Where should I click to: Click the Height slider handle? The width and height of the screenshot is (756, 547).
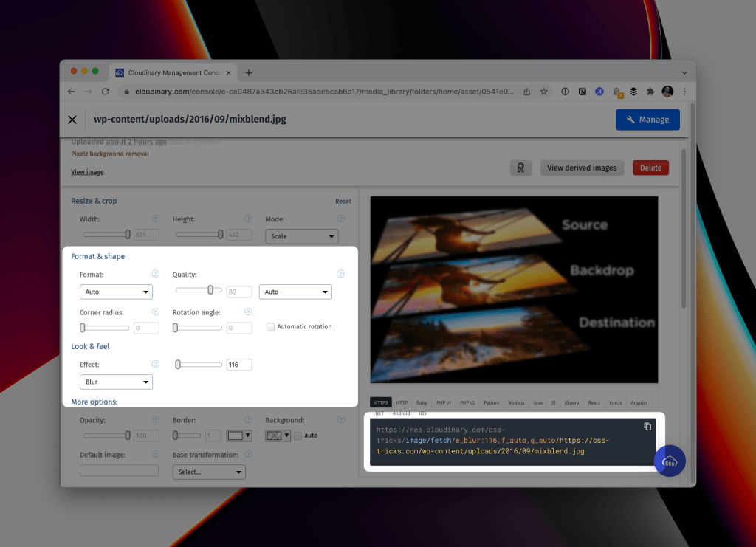click(x=220, y=235)
